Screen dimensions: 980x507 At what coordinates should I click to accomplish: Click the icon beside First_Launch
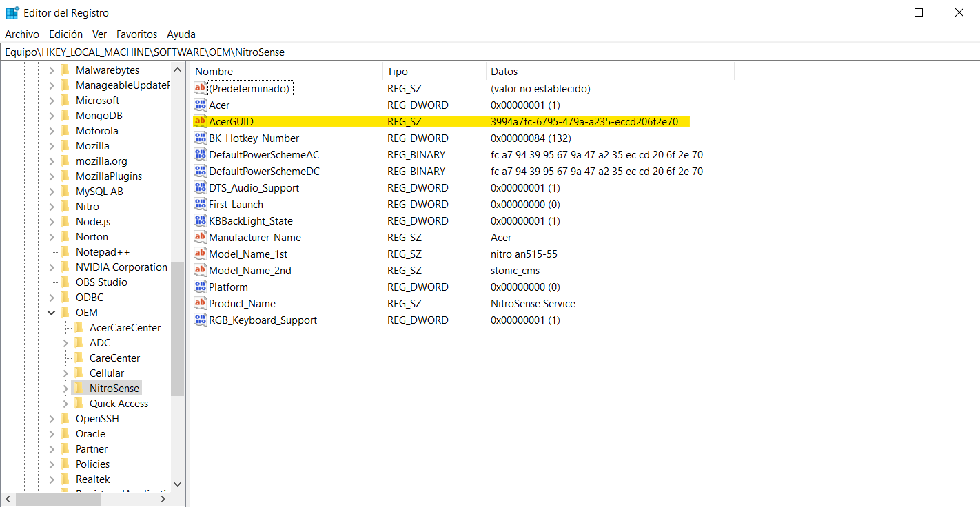pyautogui.click(x=201, y=204)
